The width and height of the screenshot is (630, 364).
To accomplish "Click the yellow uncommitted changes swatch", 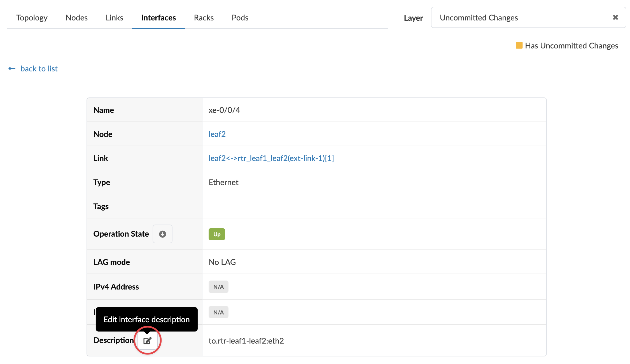I will point(519,45).
